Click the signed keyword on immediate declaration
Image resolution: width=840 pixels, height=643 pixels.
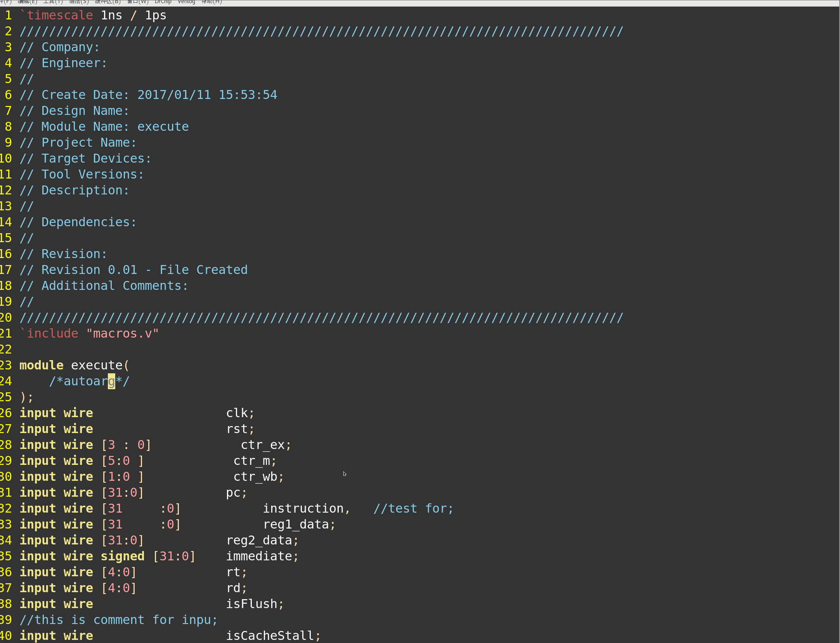pos(122,556)
